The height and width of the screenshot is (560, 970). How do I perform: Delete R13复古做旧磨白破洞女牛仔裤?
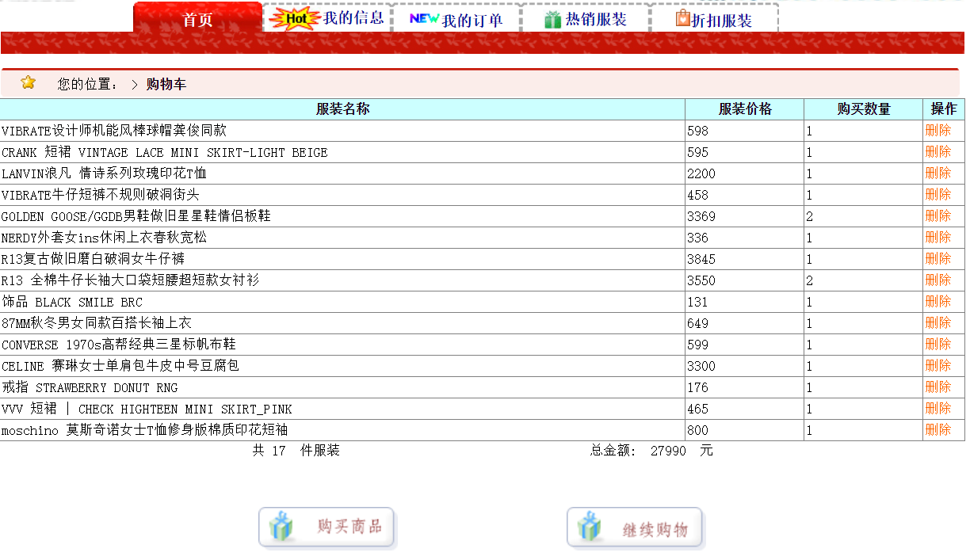[x=938, y=259]
